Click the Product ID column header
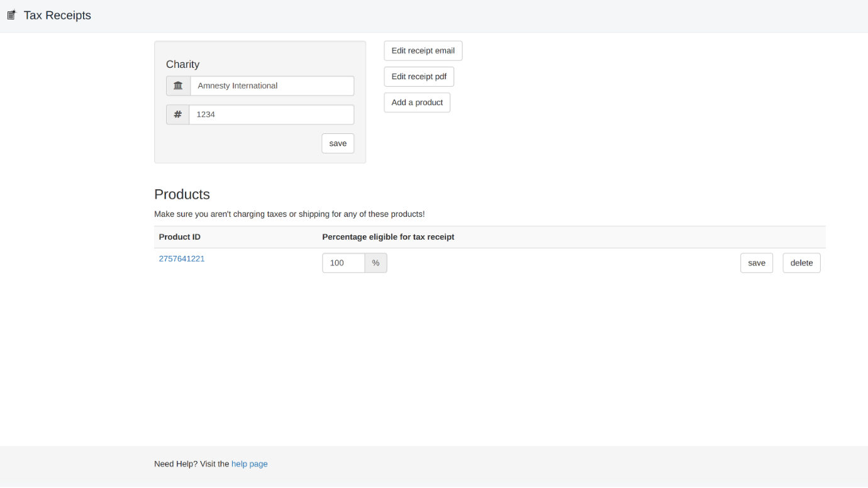The image size is (868, 488). [x=180, y=237]
